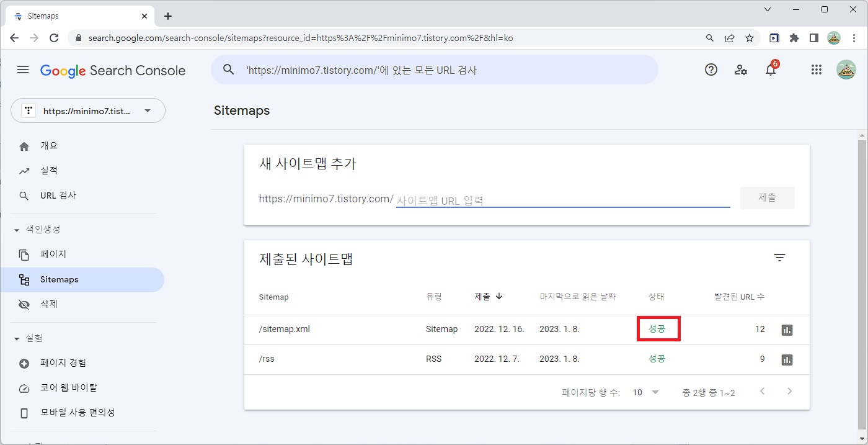Image resolution: width=868 pixels, height=445 pixels.
Task: Click the RSS type cell
Action: 434,359
